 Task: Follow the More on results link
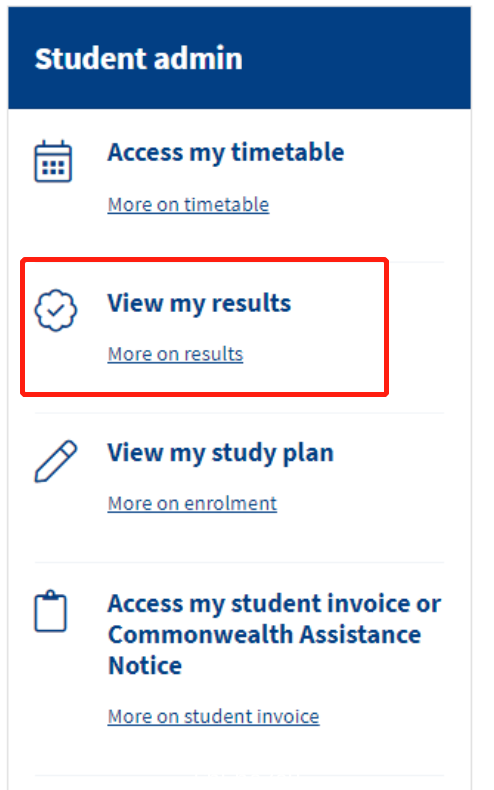[x=175, y=354]
